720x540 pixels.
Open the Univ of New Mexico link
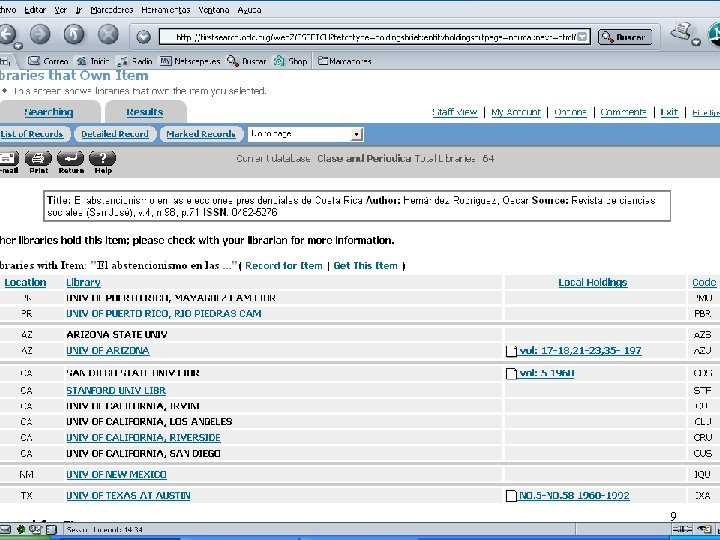[117, 475]
